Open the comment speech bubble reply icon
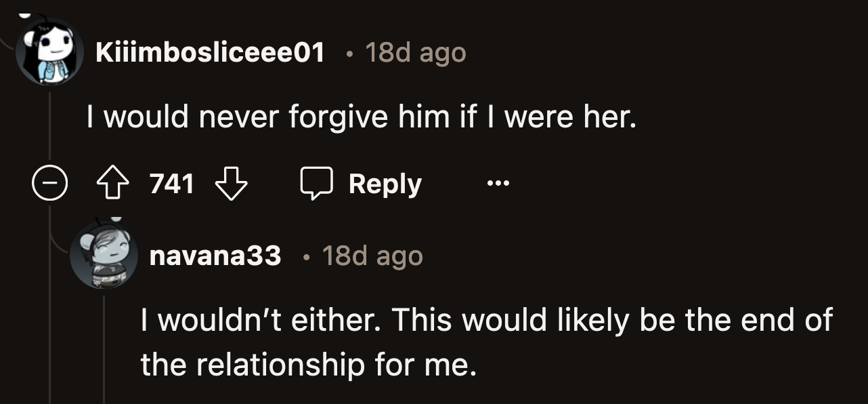The image size is (868, 404). [318, 183]
